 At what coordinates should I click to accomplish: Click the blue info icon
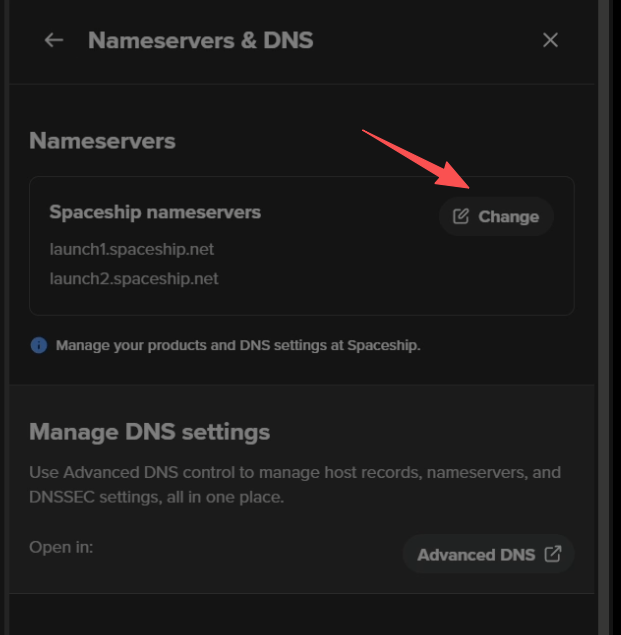pos(39,346)
